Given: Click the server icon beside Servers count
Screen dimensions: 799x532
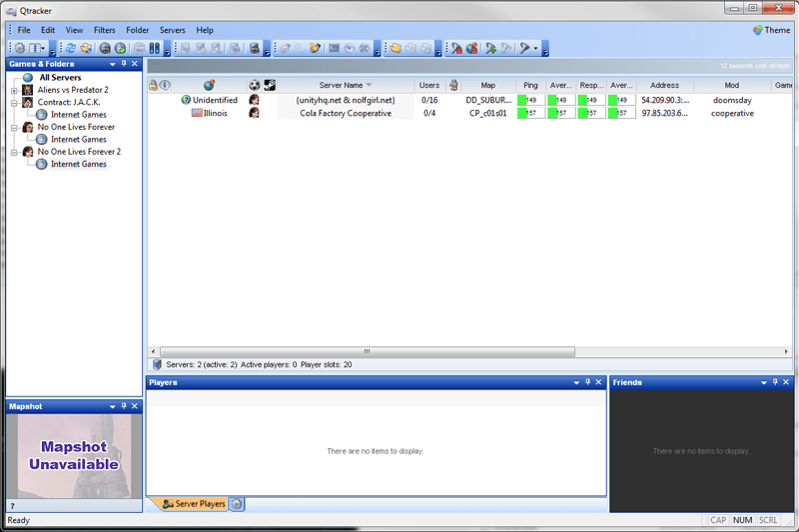Looking at the screenshot, I should 157,364.
